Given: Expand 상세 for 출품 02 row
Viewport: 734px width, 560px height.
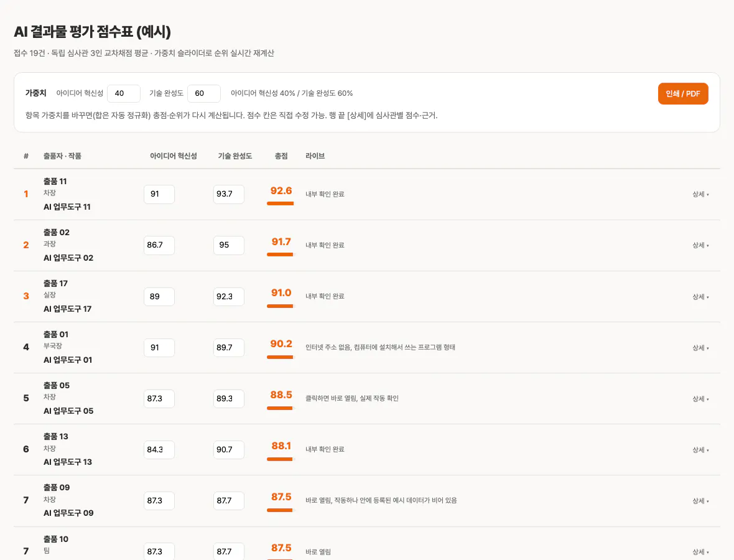Looking at the screenshot, I should pyautogui.click(x=701, y=245).
